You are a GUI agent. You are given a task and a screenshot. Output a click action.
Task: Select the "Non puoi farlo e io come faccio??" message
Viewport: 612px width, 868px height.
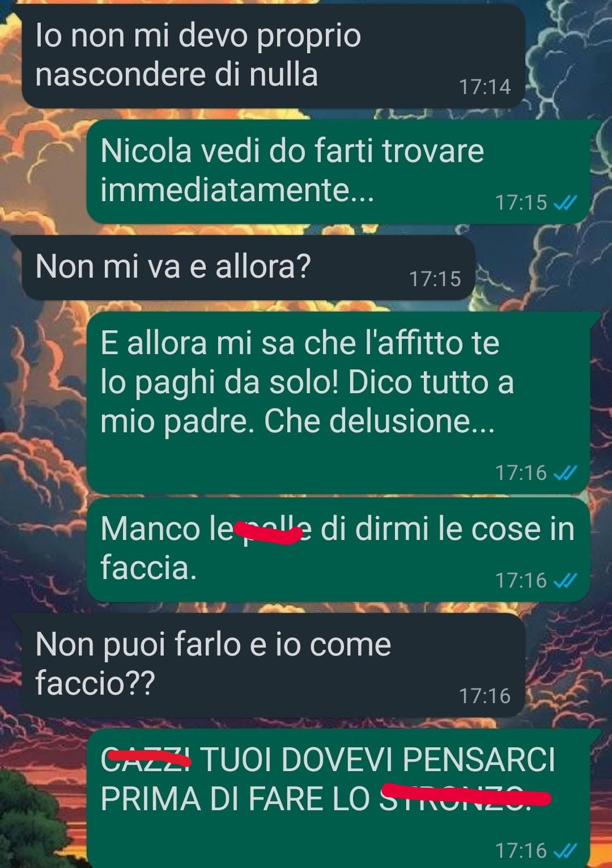(273, 665)
